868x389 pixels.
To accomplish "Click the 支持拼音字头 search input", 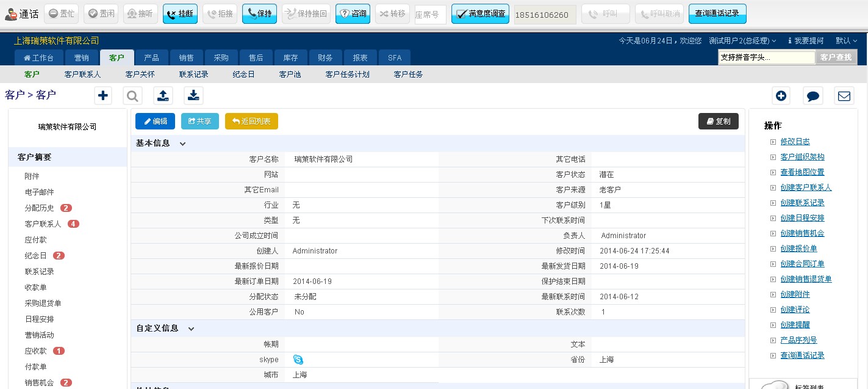I will 767,57.
